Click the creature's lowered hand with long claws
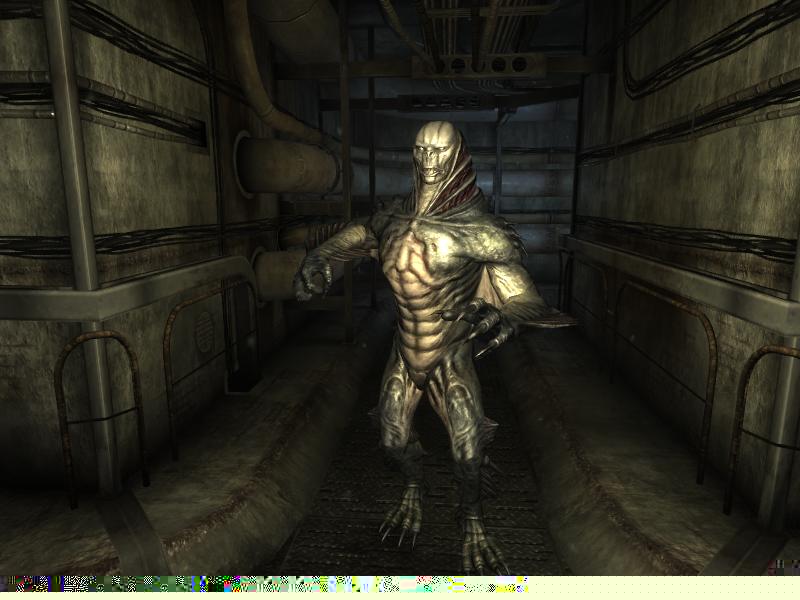 click(x=480, y=326)
